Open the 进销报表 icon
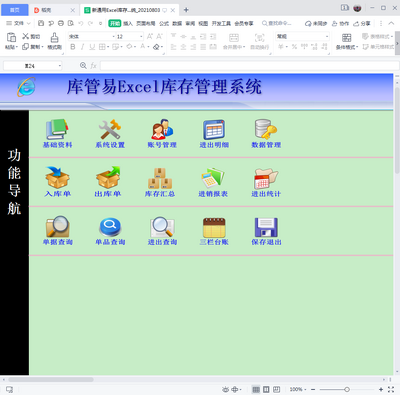The image size is (400, 395). (213, 178)
